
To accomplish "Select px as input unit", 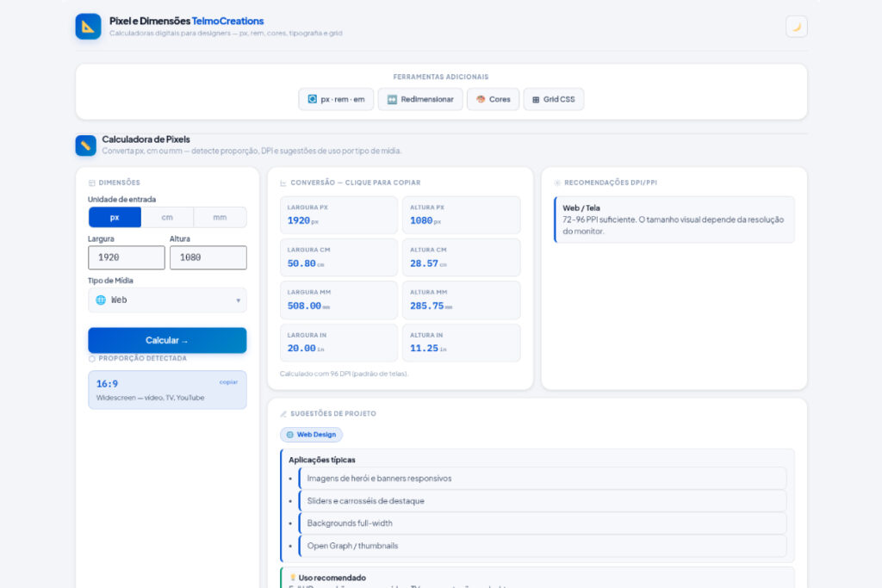I will pyautogui.click(x=115, y=217).
